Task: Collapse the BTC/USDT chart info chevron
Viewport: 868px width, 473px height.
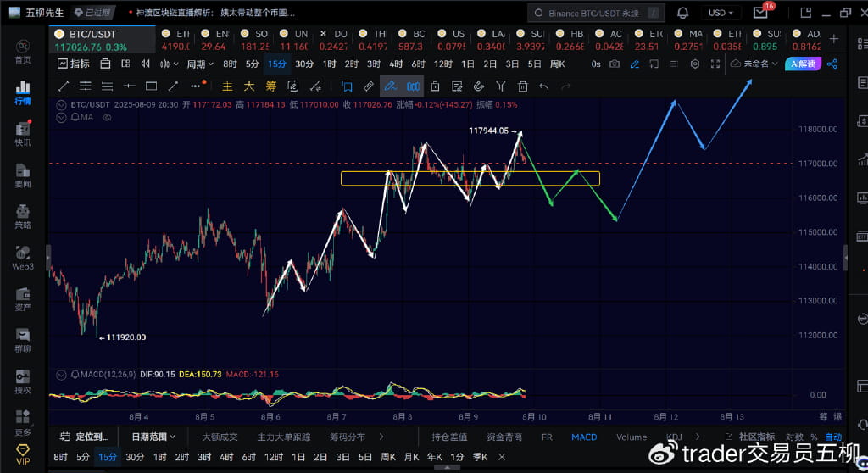Action: (61, 104)
